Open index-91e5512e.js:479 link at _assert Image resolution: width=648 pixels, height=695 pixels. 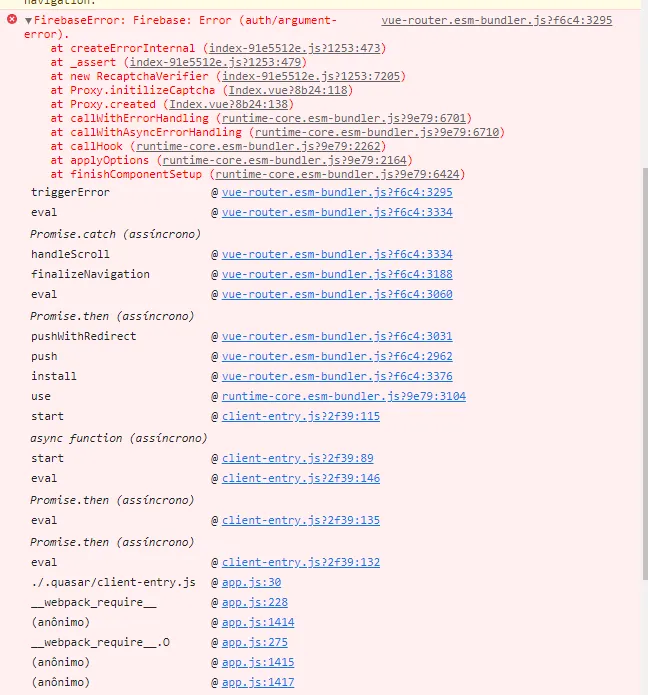pyautogui.click(x=215, y=62)
